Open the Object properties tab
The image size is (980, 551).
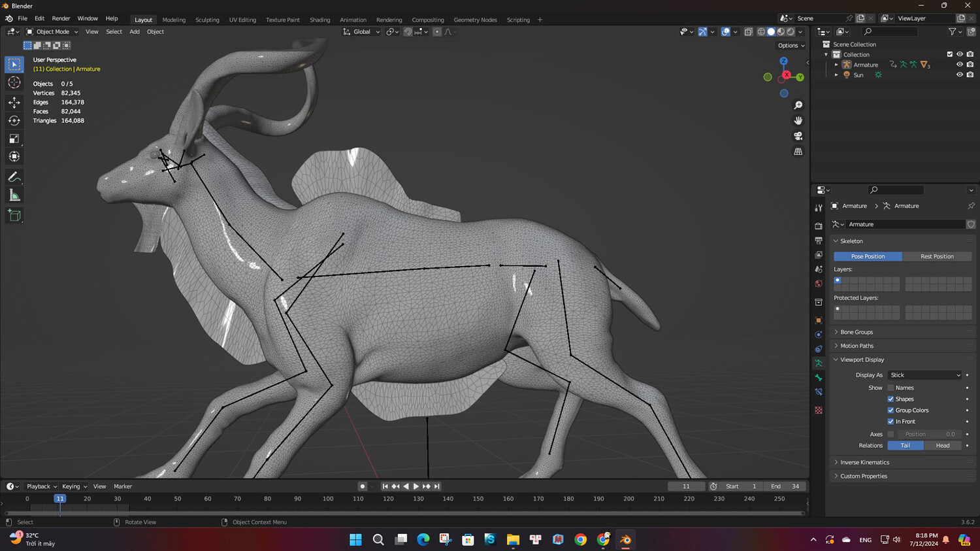coord(819,320)
